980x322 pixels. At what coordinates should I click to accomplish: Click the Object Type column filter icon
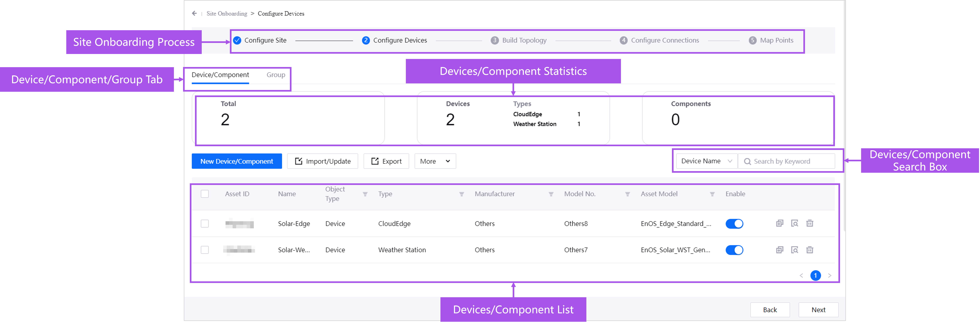(x=365, y=194)
